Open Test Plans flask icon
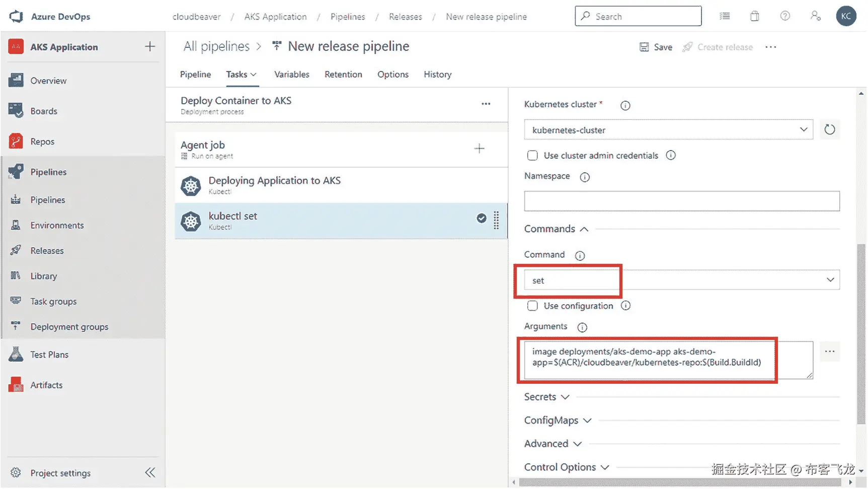Image resolution: width=868 pixels, height=489 pixels. tap(16, 355)
